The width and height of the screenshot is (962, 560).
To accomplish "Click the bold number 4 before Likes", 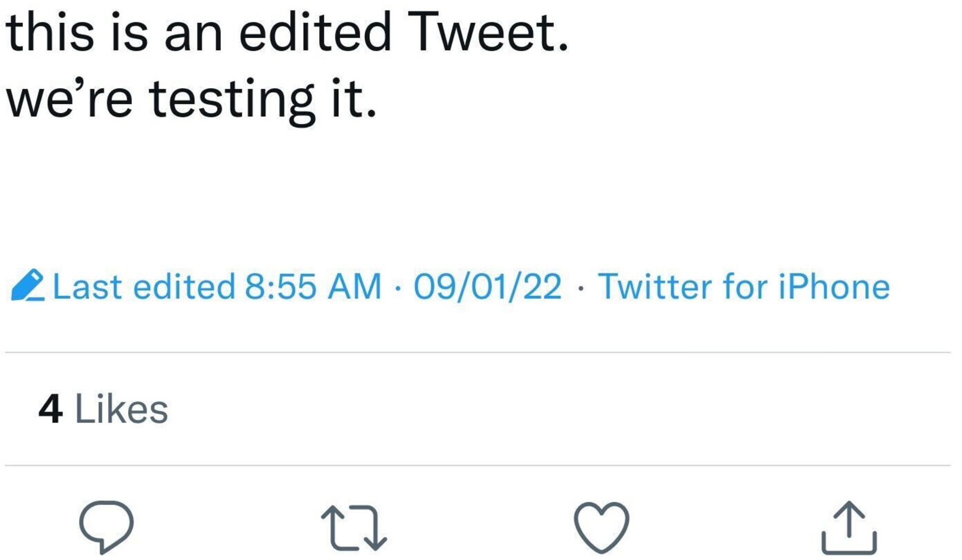I will [x=51, y=409].
